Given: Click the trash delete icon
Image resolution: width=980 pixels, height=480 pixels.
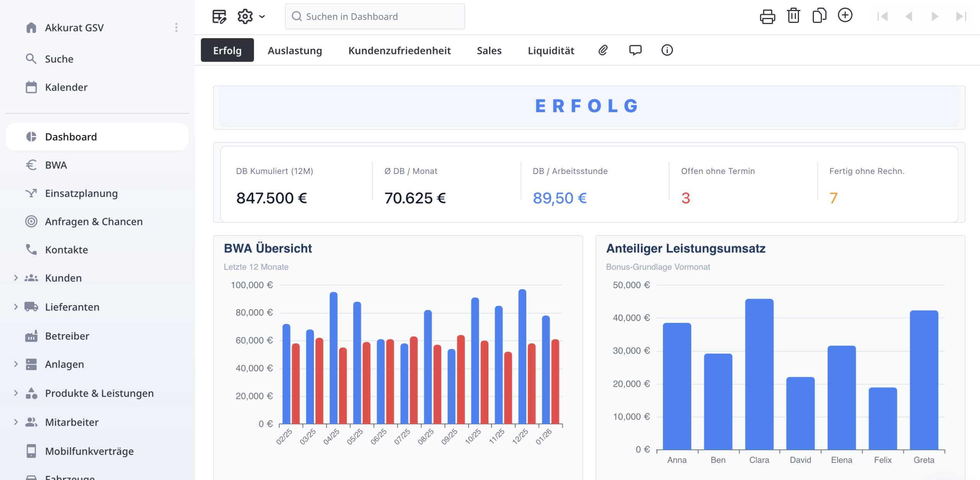Looking at the screenshot, I should coord(793,16).
